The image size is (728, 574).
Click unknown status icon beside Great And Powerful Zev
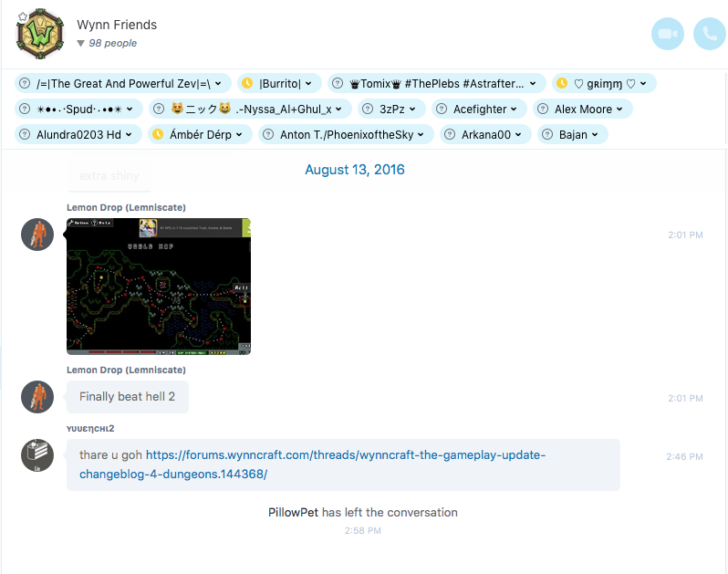coord(25,83)
